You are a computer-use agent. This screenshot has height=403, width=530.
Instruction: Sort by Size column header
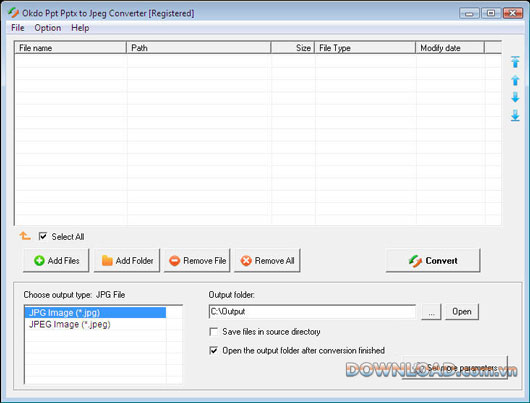293,48
